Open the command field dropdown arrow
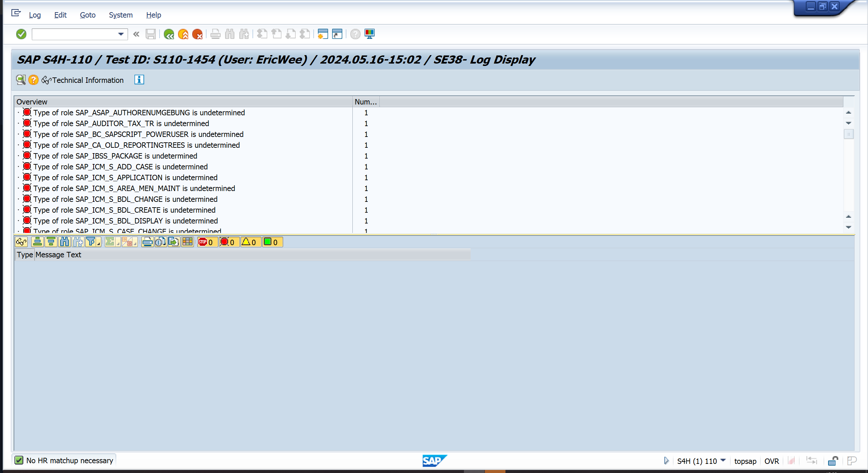 click(x=121, y=34)
